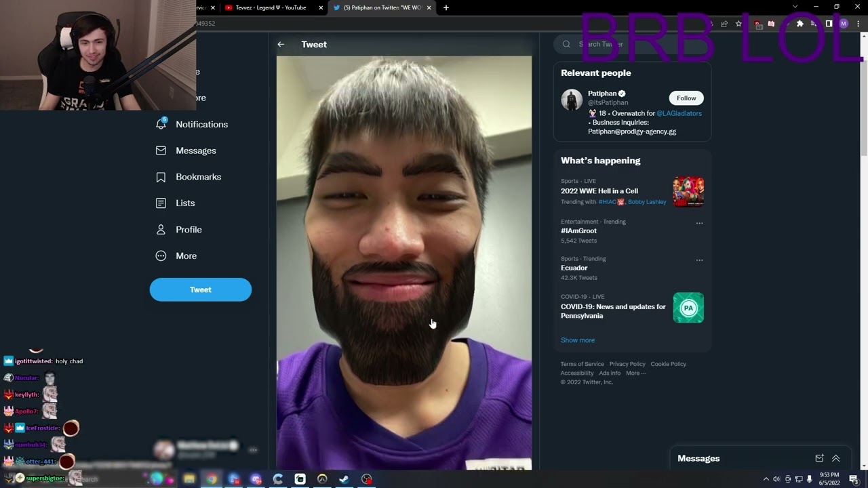Open the Messages envelope icon in sidebar

click(x=161, y=150)
